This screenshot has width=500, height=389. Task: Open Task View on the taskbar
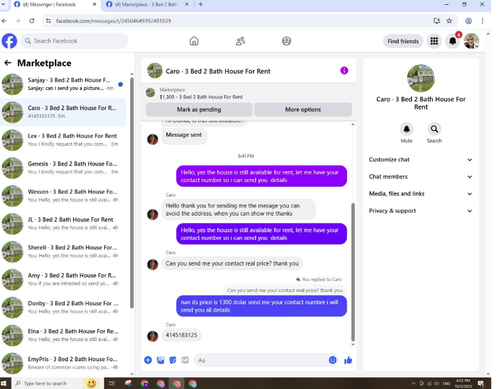pyautogui.click(x=112, y=383)
